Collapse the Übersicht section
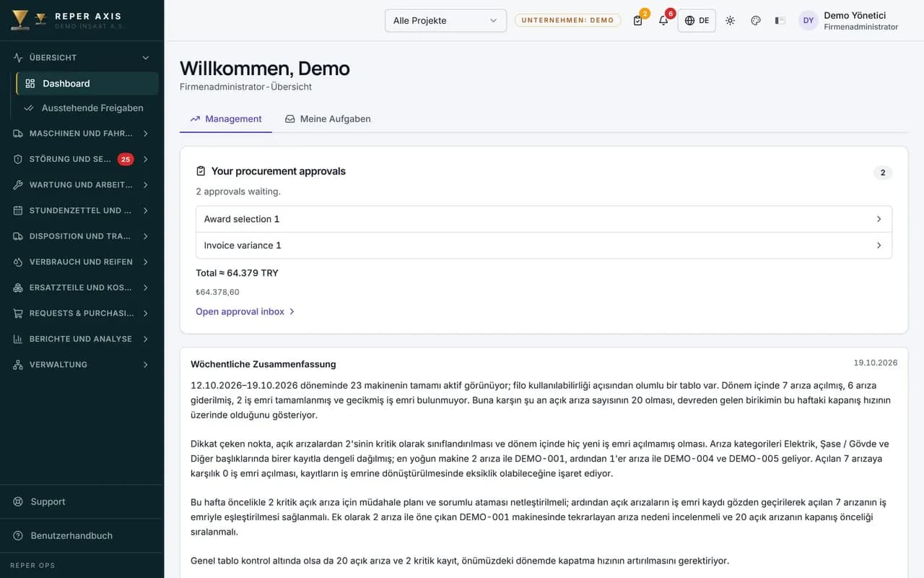This screenshot has height=578, width=924. coord(146,58)
